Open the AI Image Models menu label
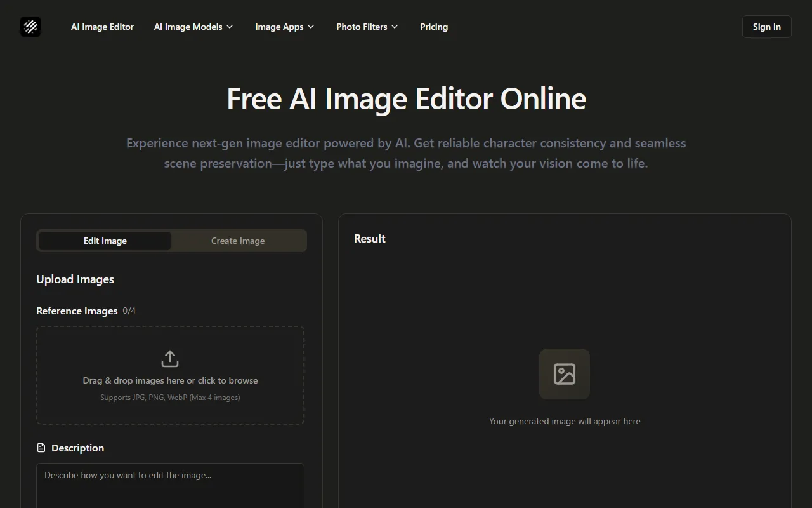The width and height of the screenshot is (812, 508). [x=188, y=27]
